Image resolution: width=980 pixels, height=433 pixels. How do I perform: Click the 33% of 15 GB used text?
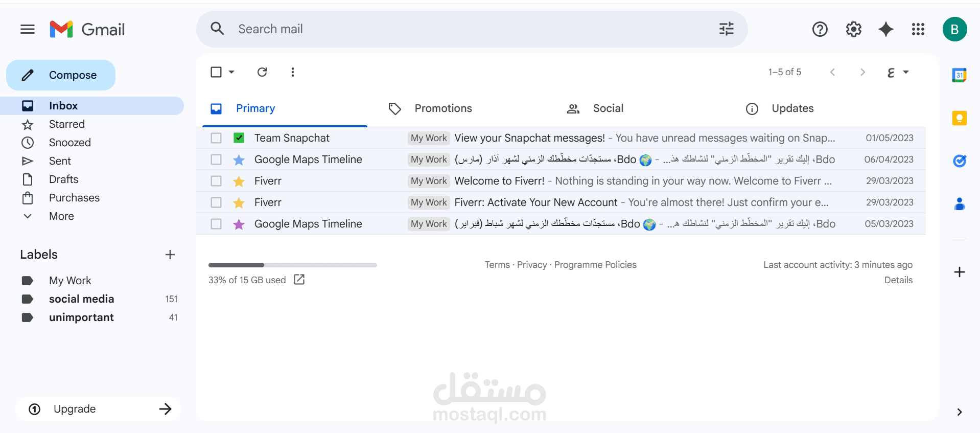[x=247, y=280]
